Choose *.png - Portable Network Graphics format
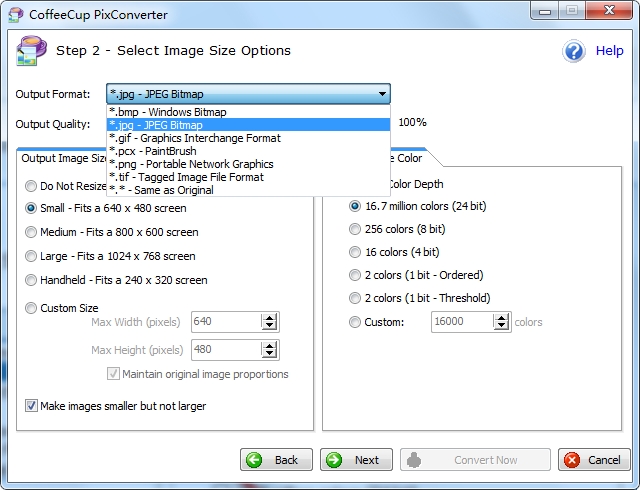 click(190, 164)
